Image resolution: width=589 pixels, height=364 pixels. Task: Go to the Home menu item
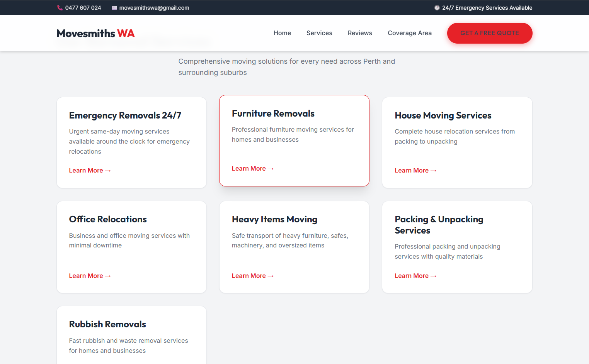coord(282,33)
